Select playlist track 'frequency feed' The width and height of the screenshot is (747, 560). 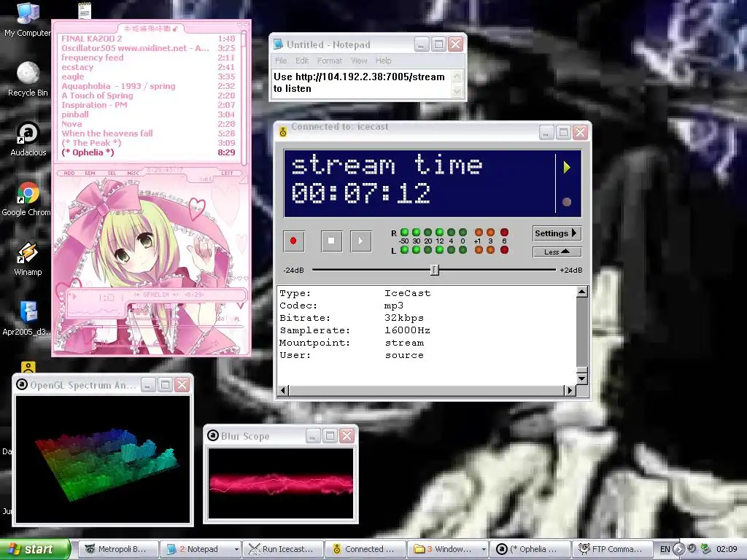pyautogui.click(x=147, y=58)
